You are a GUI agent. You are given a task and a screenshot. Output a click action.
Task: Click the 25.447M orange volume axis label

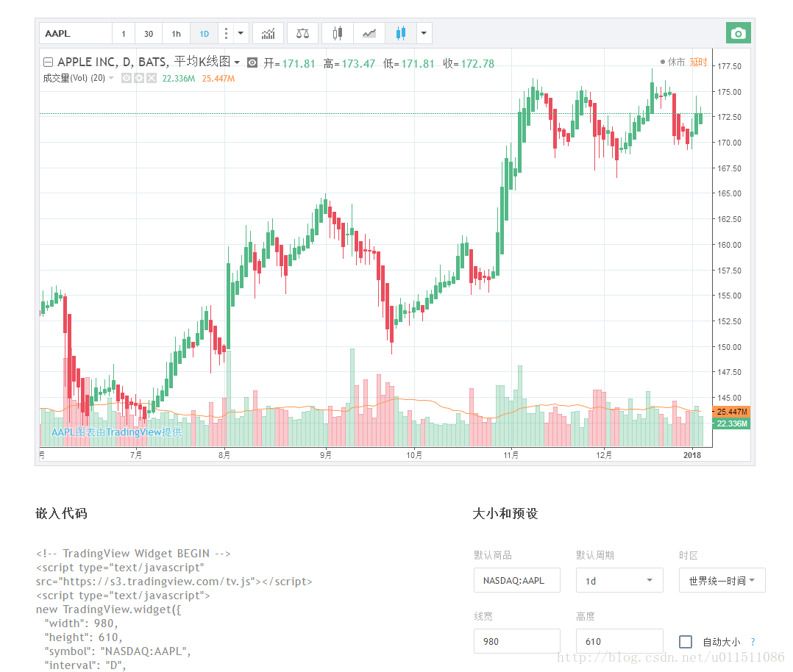point(731,412)
